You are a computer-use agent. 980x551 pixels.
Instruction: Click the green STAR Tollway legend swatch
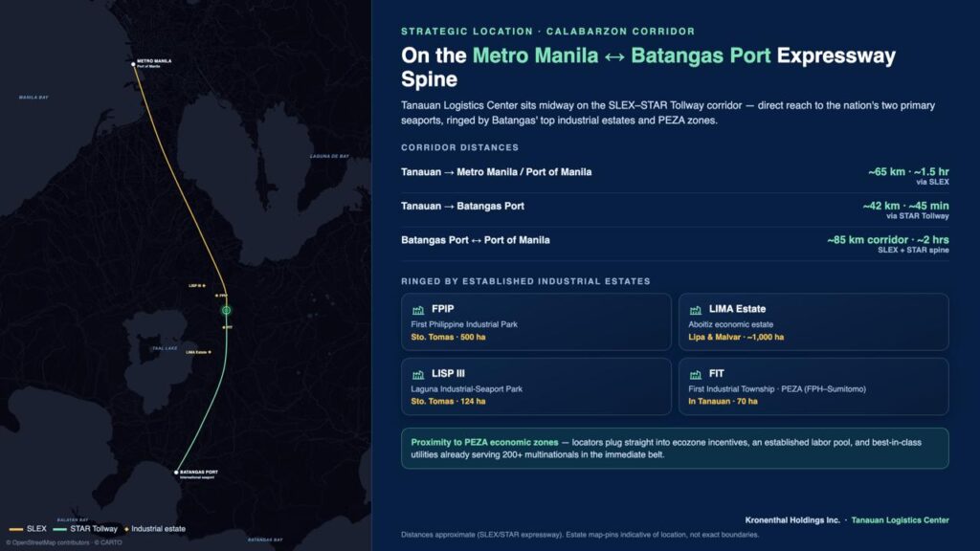pyautogui.click(x=60, y=529)
